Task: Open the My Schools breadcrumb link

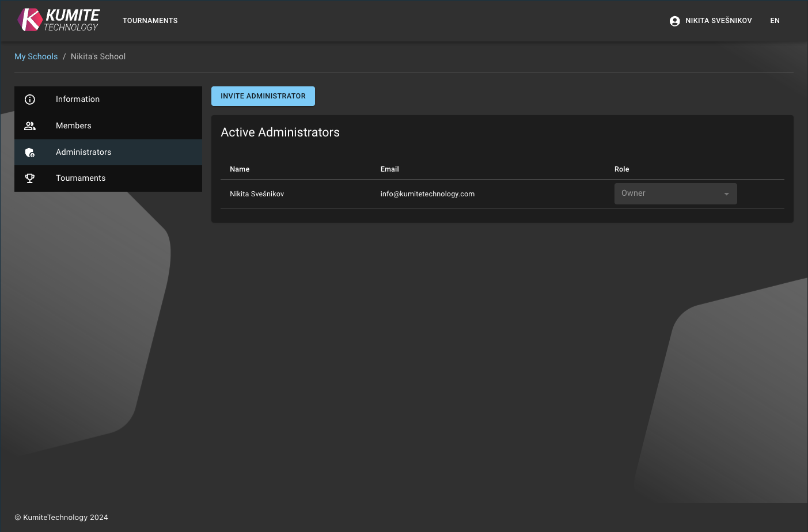Action: (36, 56)
